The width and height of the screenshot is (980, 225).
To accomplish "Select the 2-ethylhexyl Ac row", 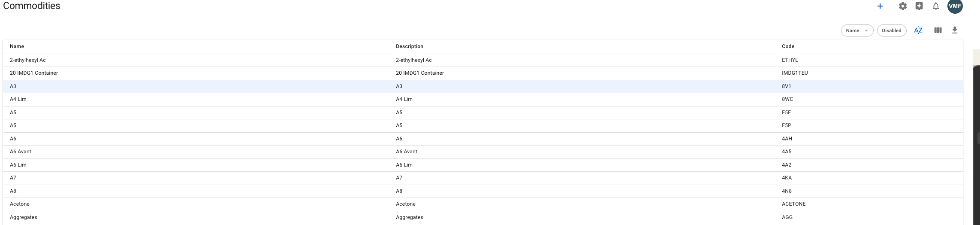I will (x=28, y=60).
